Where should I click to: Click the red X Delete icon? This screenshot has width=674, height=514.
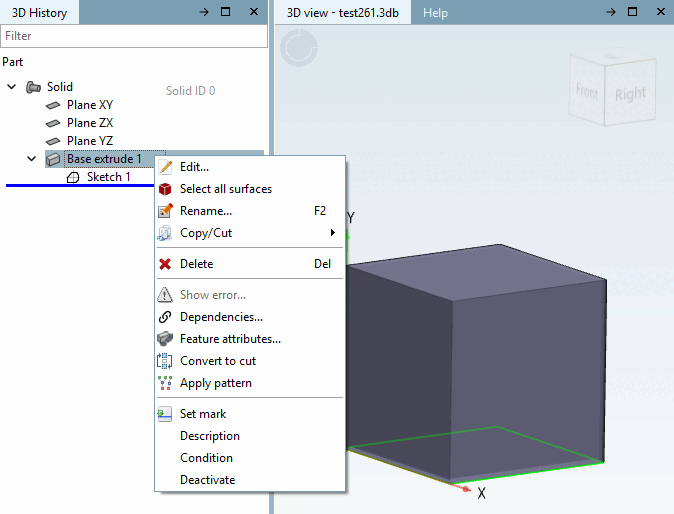click(165, 264)
